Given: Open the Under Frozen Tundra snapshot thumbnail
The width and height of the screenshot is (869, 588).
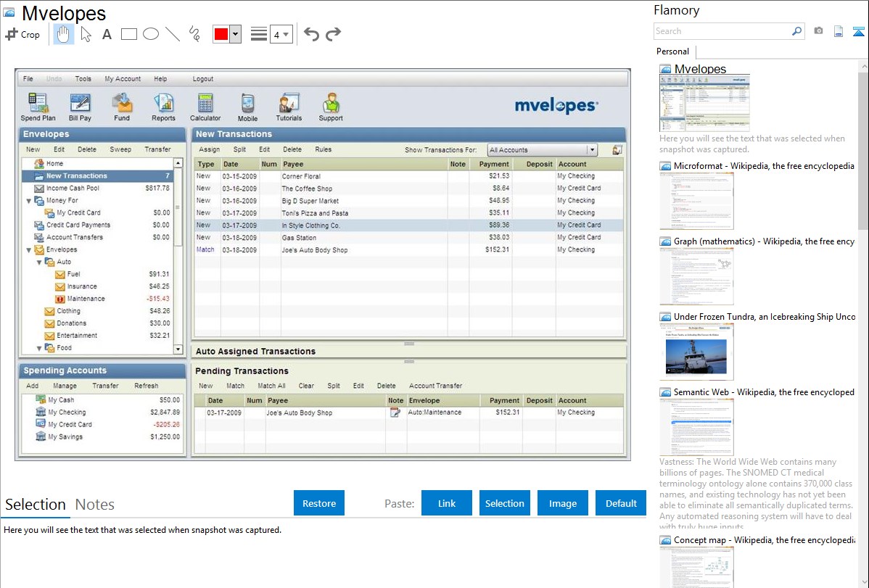Looking at the screenshot, I should (x=696, y=352).
